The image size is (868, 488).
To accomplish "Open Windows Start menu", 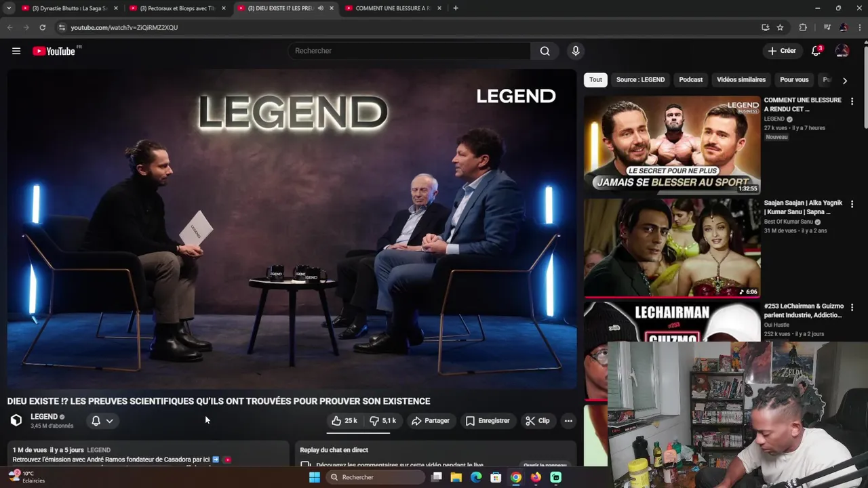I will [x=314, y=477].
